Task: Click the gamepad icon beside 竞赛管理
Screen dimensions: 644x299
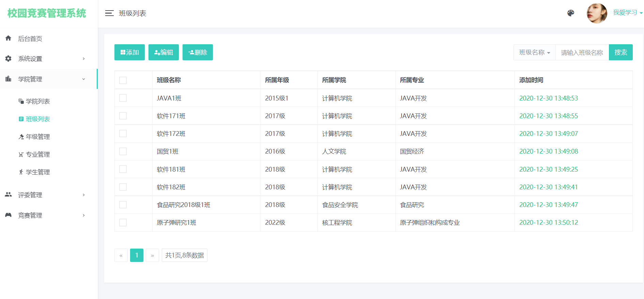Action: (x=9, y=215)
